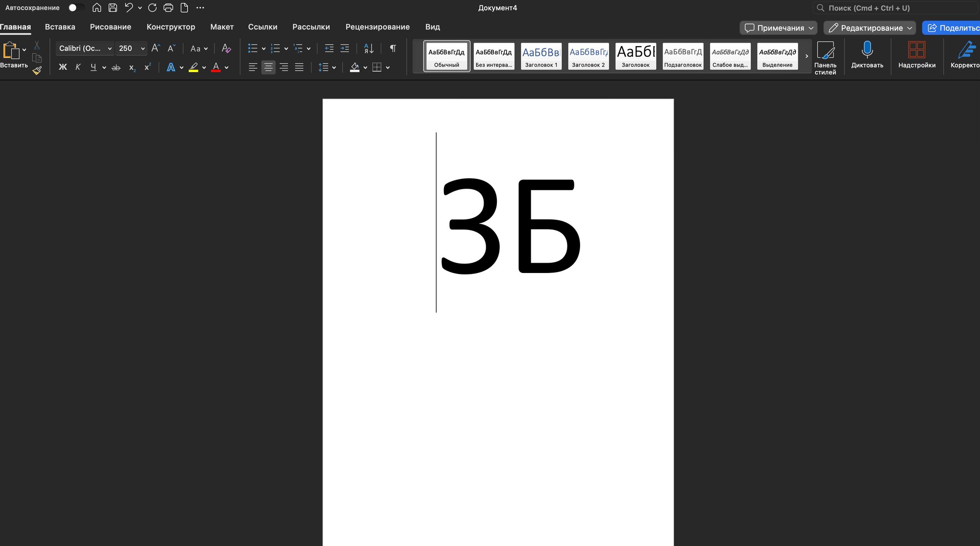Viewport: 980px width, 546px height.
Task: Apply the Заголовок 1 style
Action: [541, 56]
